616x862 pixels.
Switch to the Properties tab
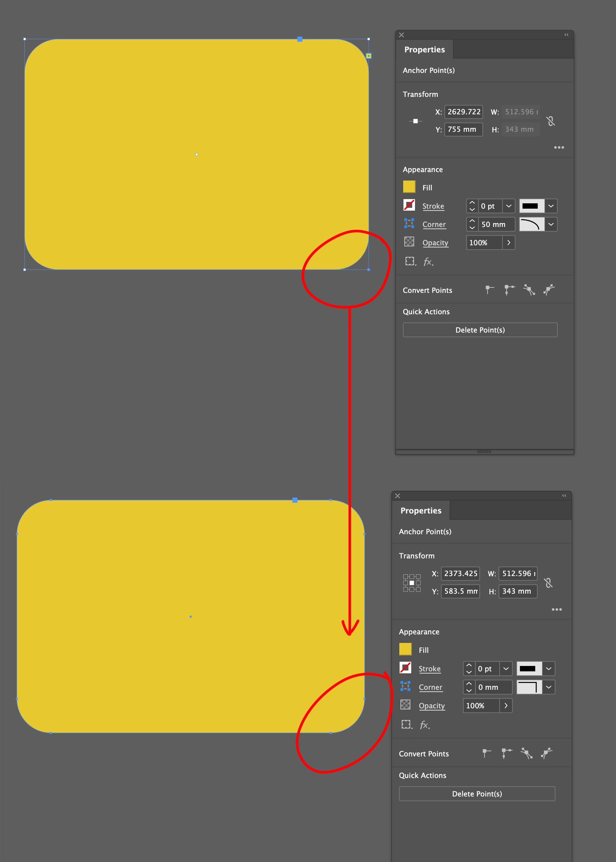[x=425, y=50]
